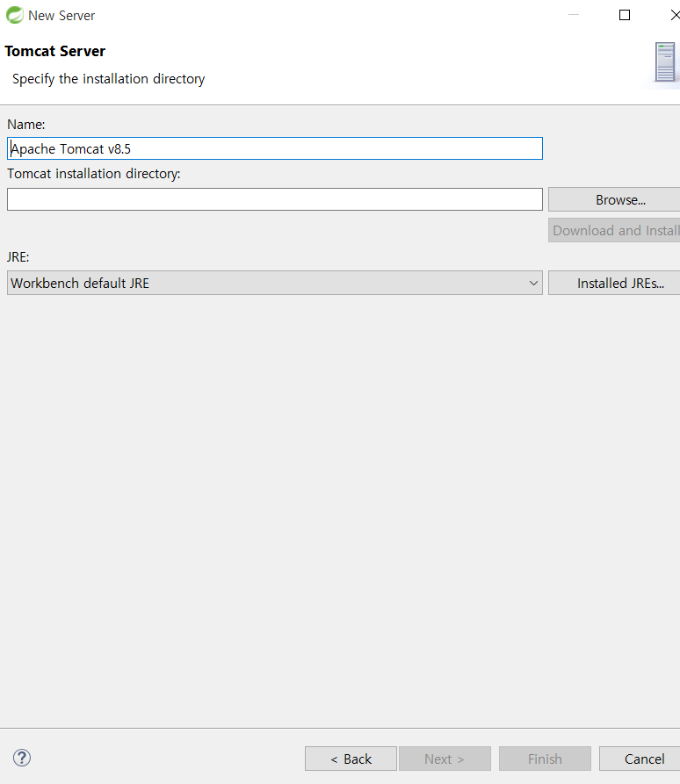Click the Finish button
This screenshot has height=784, width=680.
[x=545, y=759]
